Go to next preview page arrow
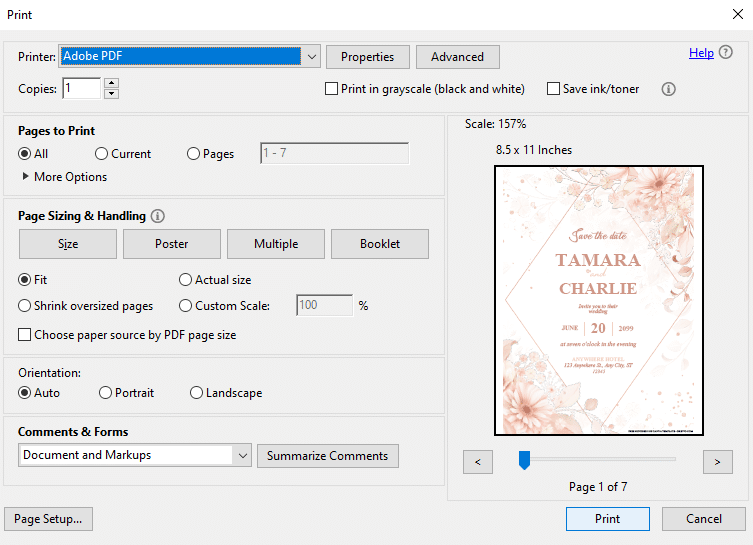Screen dimensions: 753x545 (717, 462)
